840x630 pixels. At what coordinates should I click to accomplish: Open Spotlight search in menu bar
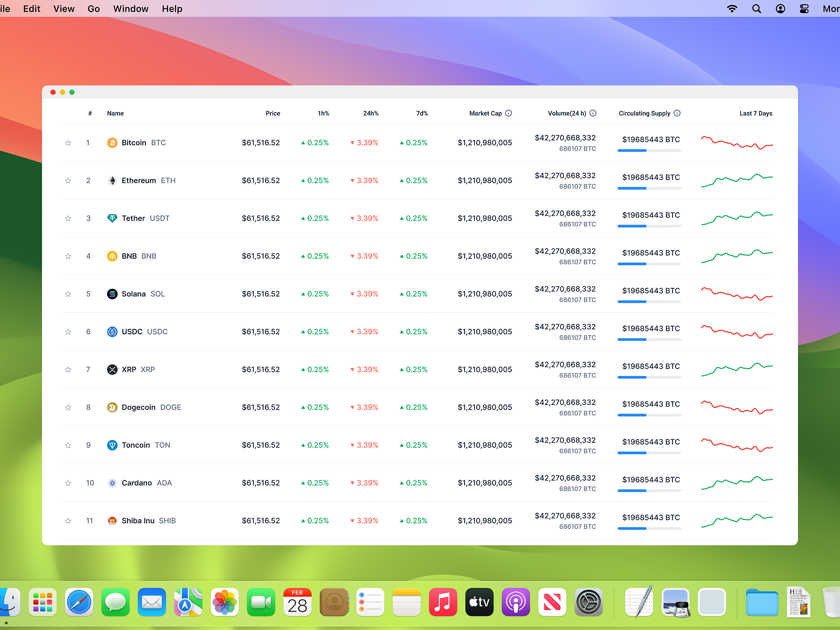[x=757, y=8]
